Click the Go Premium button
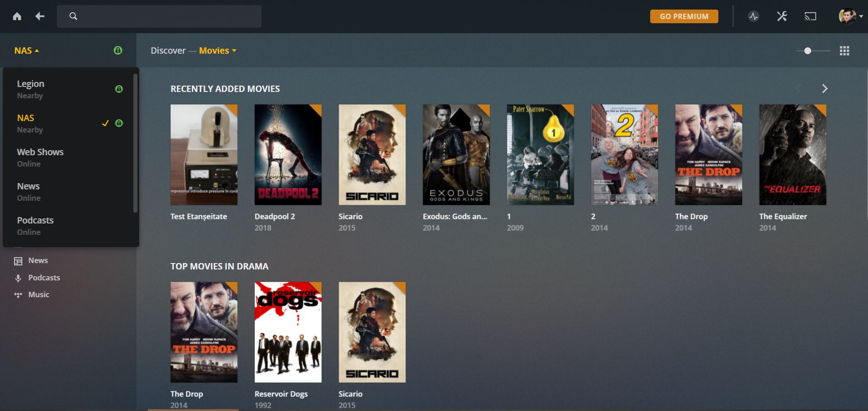The image size is (868, 411). pyautogui.click(x=684, y=16)
